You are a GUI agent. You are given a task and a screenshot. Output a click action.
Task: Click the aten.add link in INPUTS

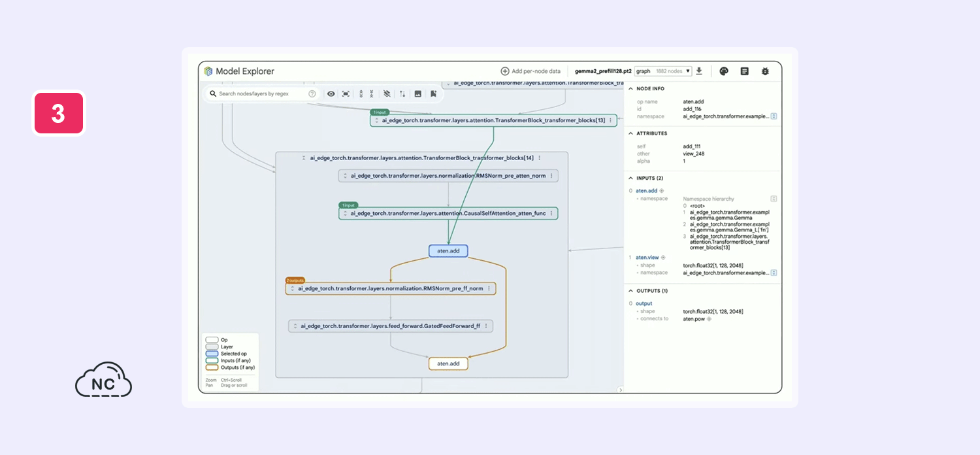point(646,191)
